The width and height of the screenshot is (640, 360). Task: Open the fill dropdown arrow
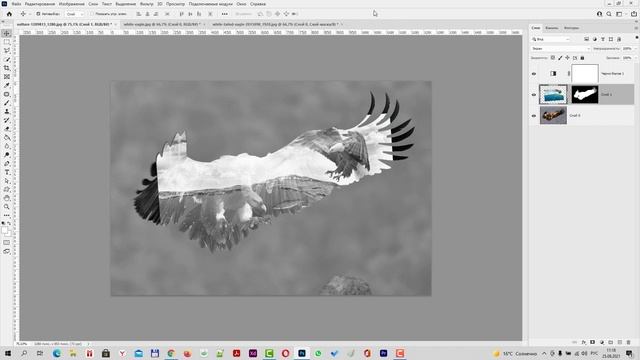636,58
